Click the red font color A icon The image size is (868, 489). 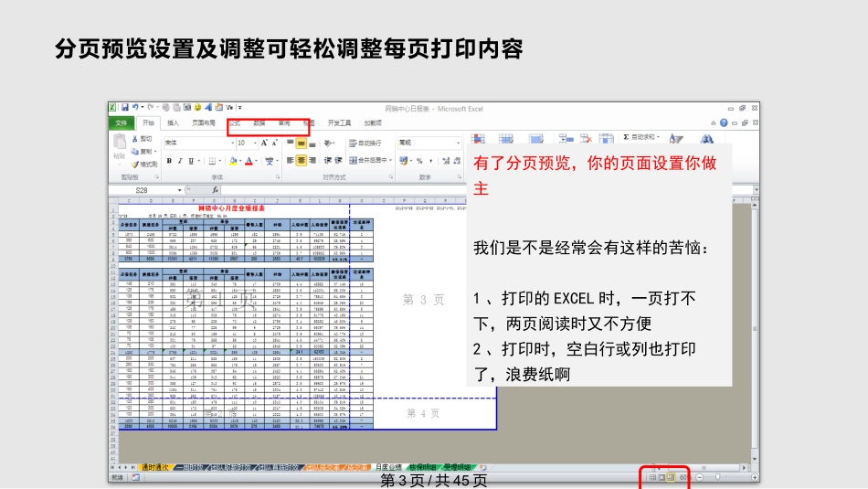click(249, 161)
